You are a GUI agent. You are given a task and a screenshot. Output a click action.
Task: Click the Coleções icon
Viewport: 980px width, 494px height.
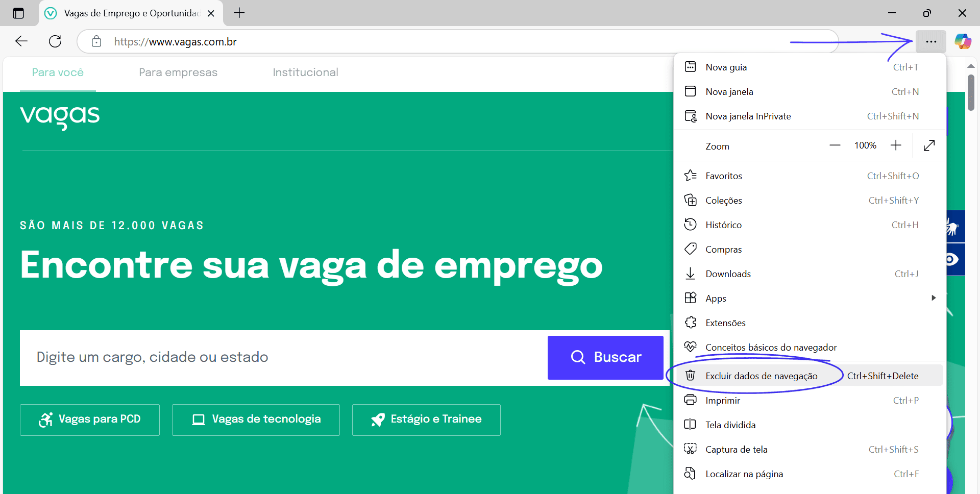pyautogui.click(x=690, y=200)
